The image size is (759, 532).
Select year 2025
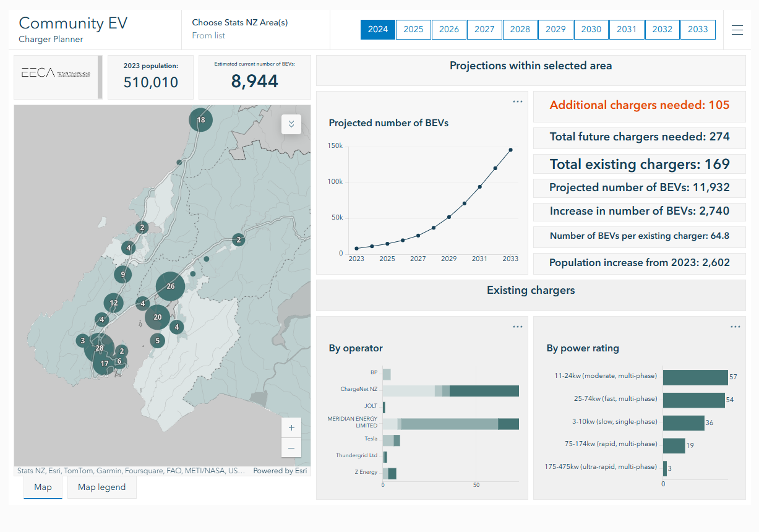click(x=413, y=30)
